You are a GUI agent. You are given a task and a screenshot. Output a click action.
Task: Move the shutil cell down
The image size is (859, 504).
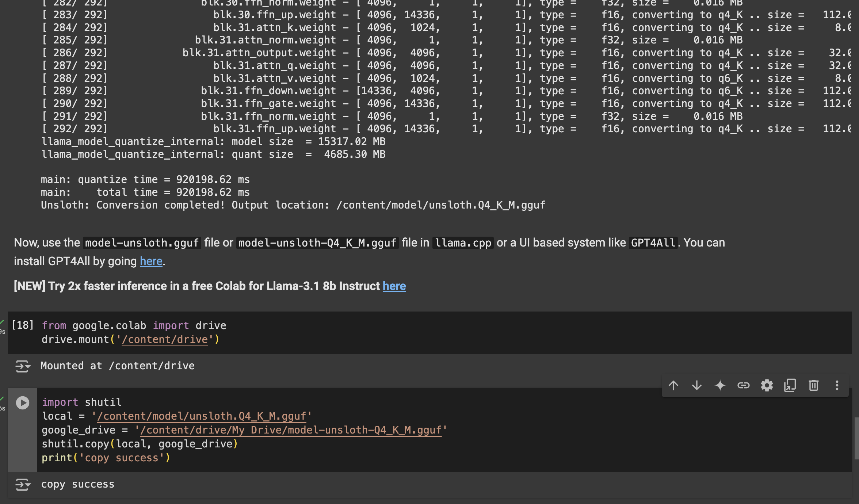pos(697,385)
